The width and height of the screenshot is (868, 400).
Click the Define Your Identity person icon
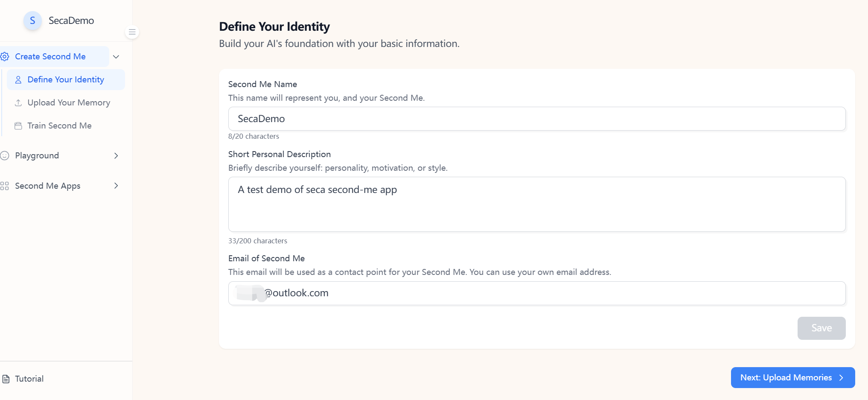(18, 80)
